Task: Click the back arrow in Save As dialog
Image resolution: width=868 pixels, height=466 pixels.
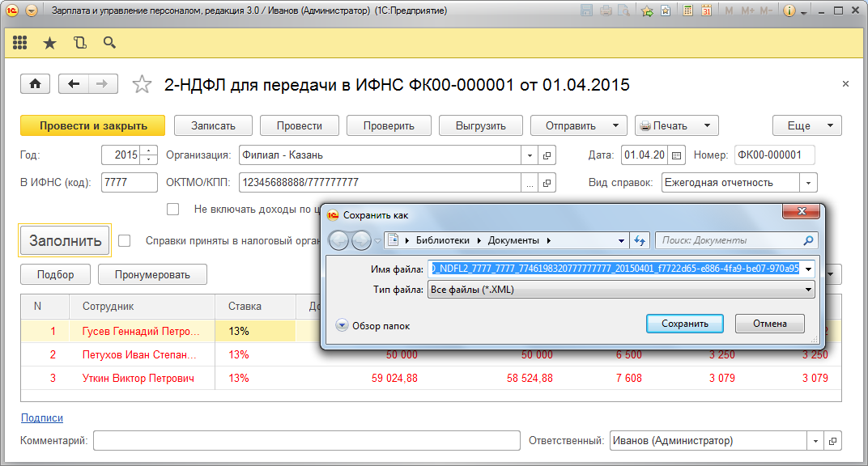Action: point(339,240)
